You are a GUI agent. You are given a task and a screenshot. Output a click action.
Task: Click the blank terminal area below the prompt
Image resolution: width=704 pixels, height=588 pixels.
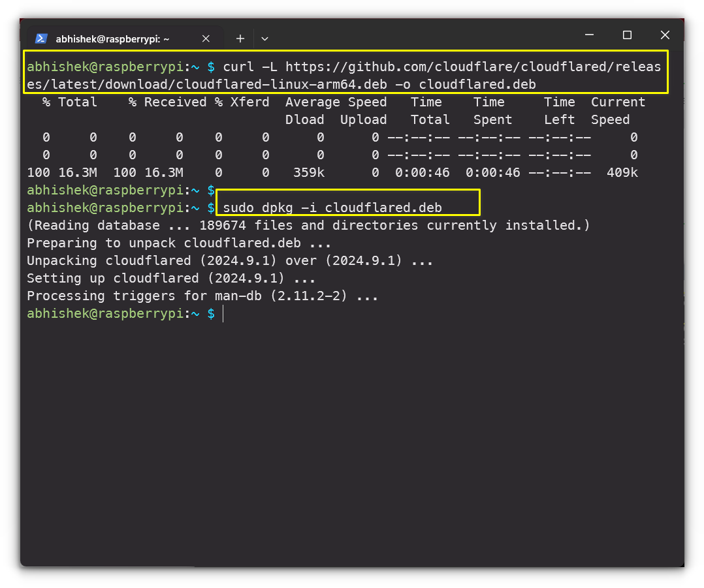(x=353, y=444)
